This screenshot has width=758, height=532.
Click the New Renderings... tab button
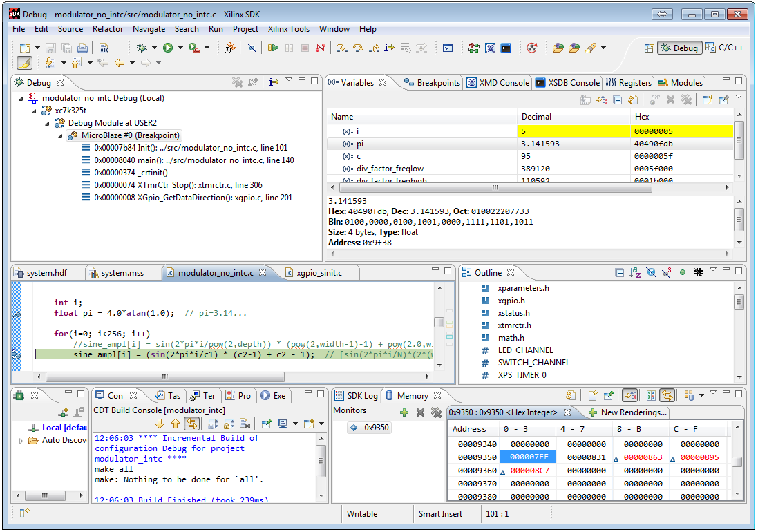coord(627,412)
